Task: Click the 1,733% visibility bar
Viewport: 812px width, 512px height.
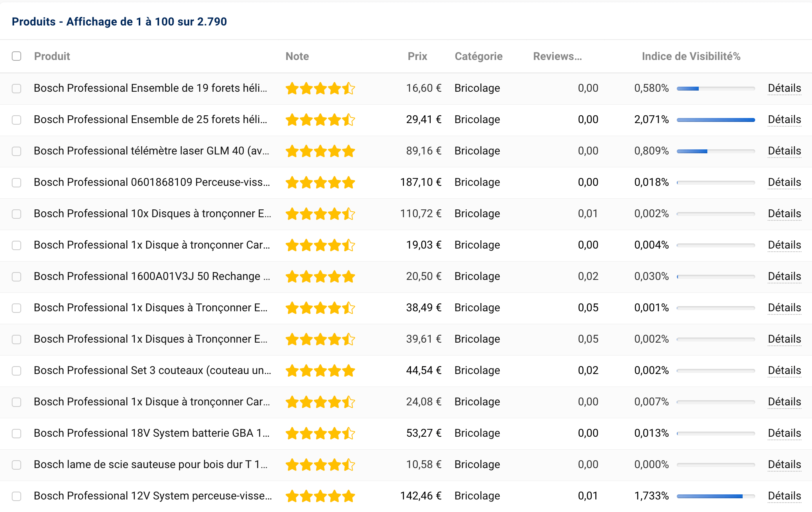Action: tap(716, 496)
